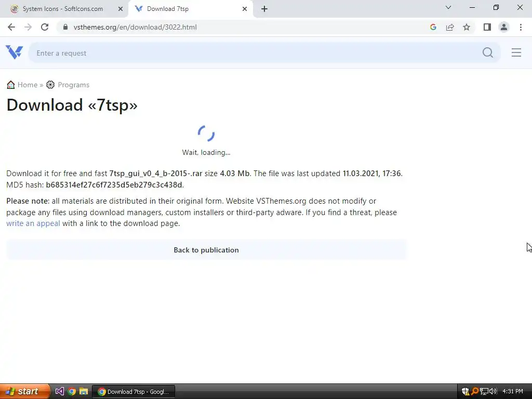The image size is (532, 399).
Task: Open the network tray icon
Action: point(484,391)
